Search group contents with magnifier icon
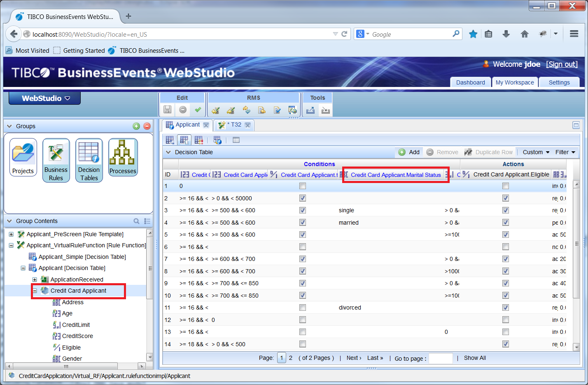The width and height of the screenshot is (588, 385). tap(136, 221)
